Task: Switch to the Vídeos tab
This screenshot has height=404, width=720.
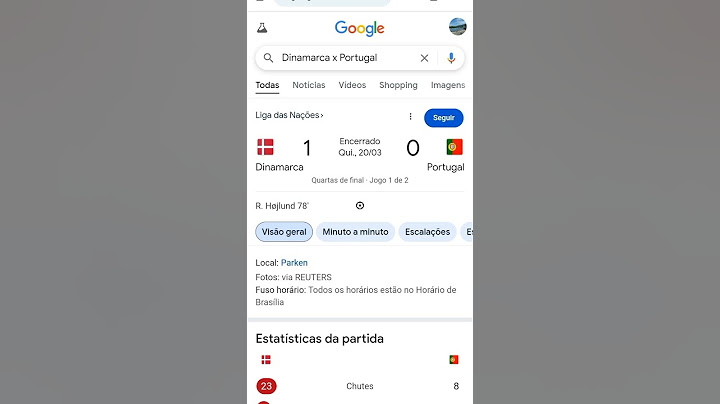Action: 352,85
